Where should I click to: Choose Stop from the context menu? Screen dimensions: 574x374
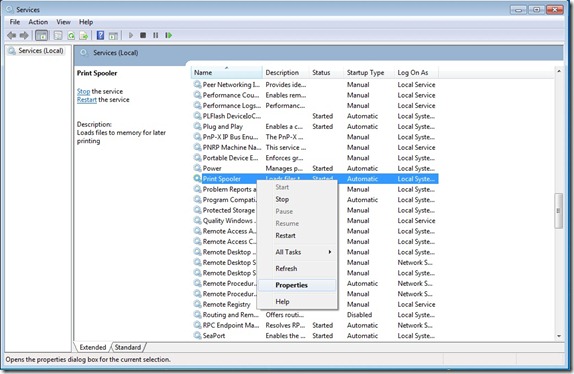[x=297, y=199]
